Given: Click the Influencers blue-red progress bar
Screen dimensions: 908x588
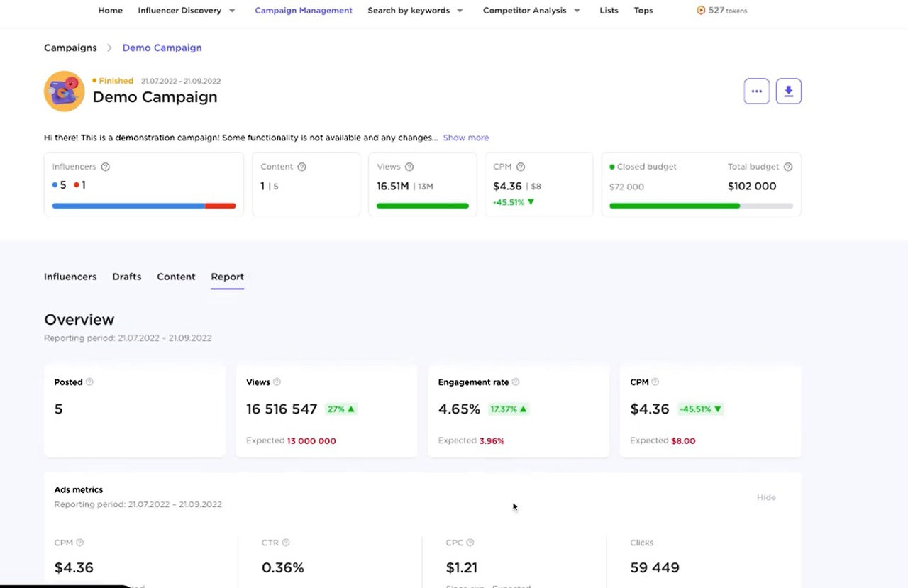Looking at the screenshot, I should click(144, 206).
